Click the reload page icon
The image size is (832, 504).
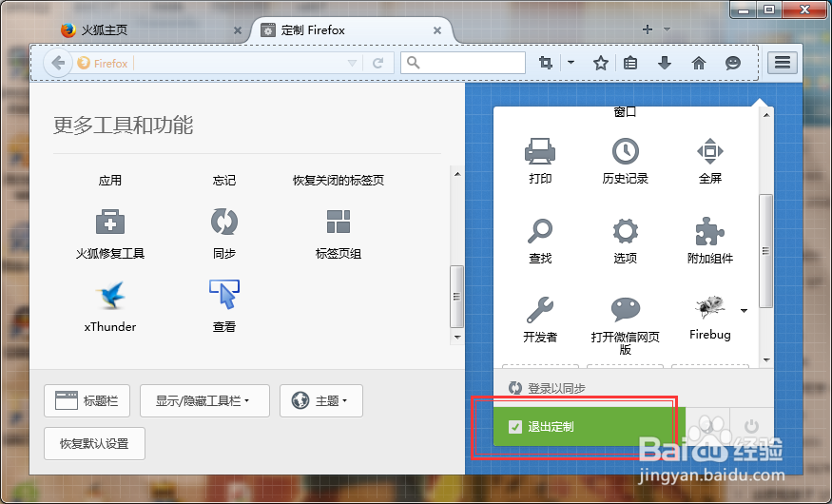(377, 64)
